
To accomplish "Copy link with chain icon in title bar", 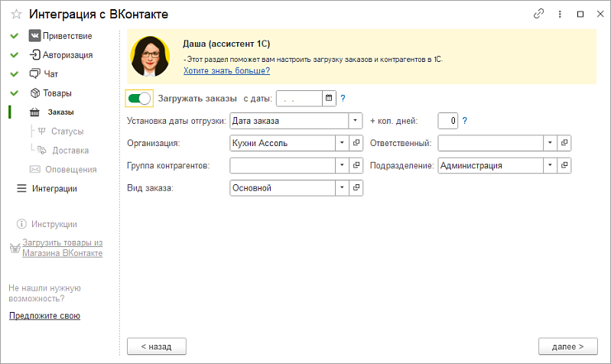I will [x=538, y=14].
